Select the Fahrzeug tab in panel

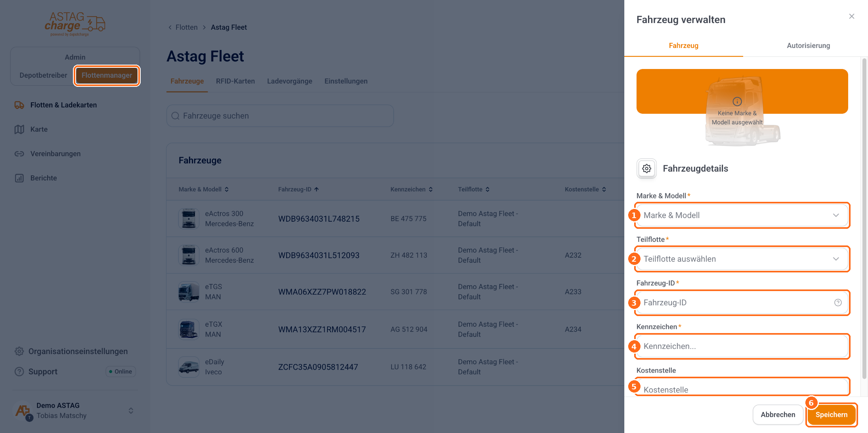683,46
